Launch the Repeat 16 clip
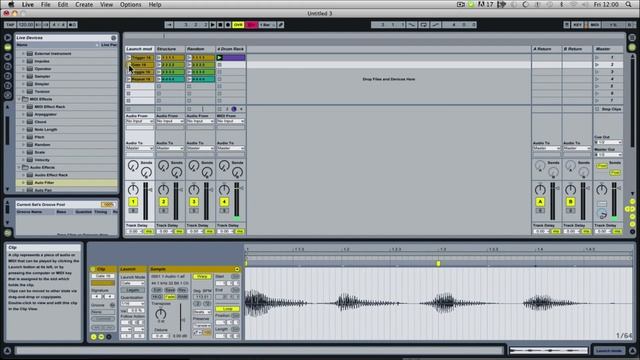Image resolution: width=640 pixels, height=360 pixels. (129, 79)
